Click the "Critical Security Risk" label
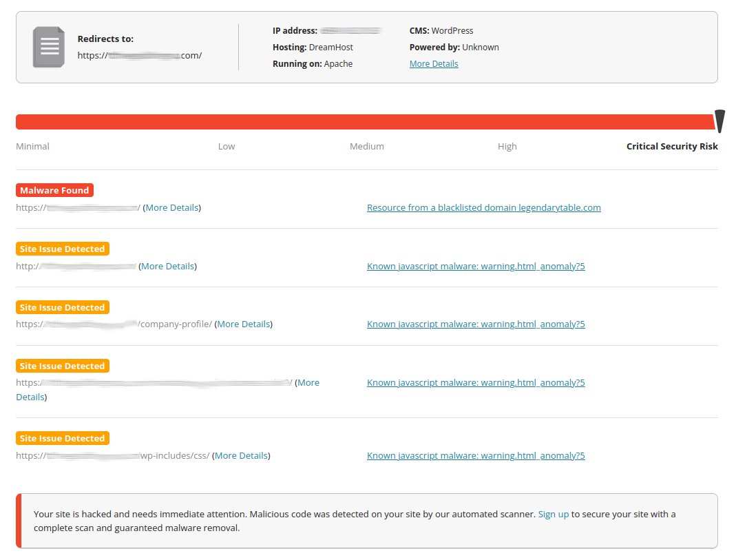Viewport: 736px width, 560px height. point(672,146)
